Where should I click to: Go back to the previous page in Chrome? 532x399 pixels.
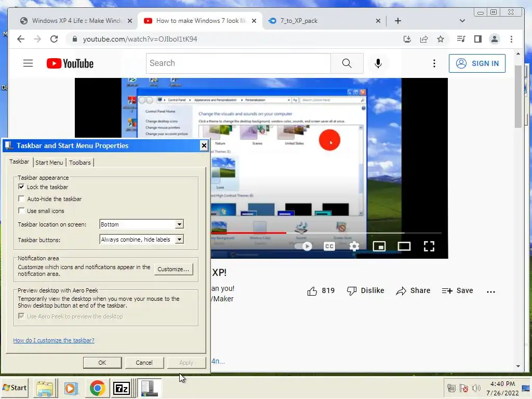point(21,39)
